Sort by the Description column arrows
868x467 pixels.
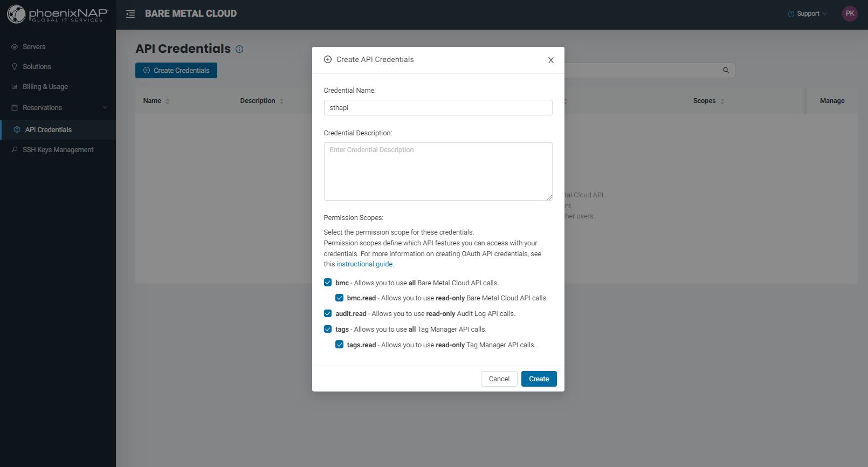coord(281,101)
